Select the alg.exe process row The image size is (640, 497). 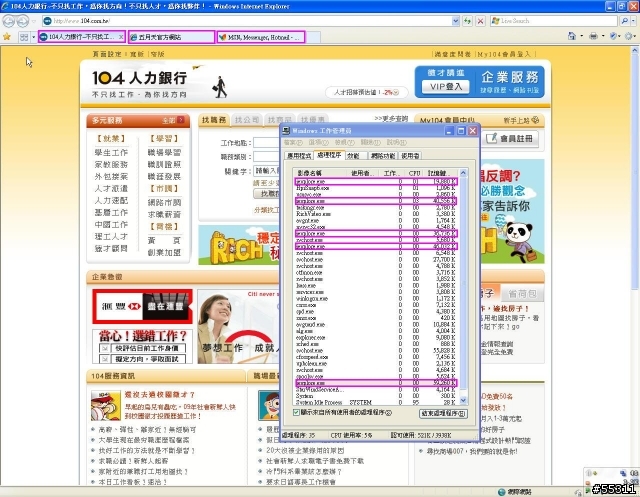(x=376, y=331)
